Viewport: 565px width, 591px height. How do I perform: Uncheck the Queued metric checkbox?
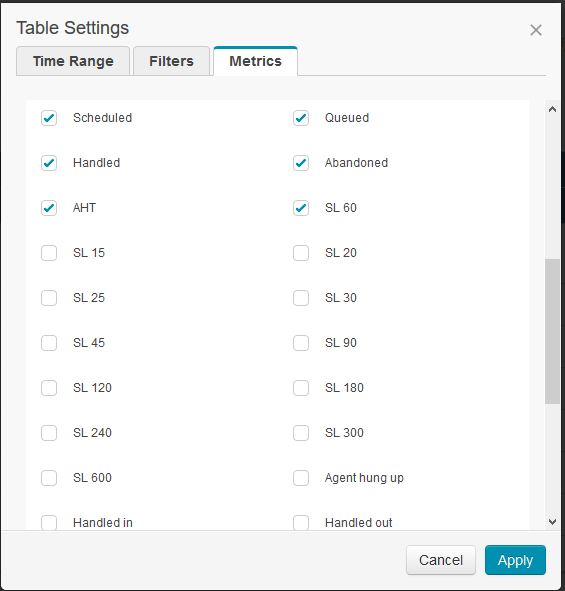pyautogui.click(x=301, y=118)
